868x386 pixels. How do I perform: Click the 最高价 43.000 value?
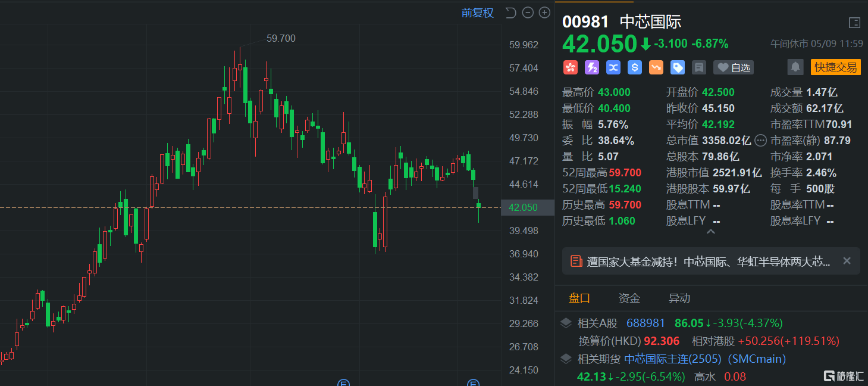pyautogui.click(x=614, y=92)
